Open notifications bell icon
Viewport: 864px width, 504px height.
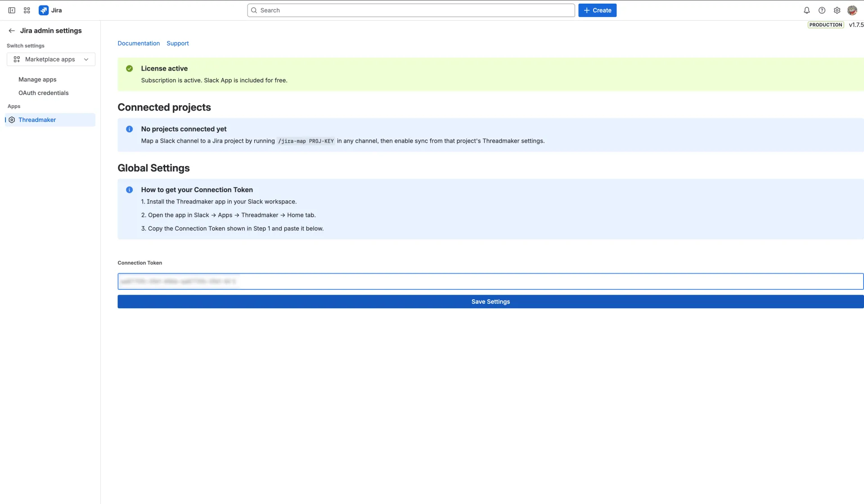click(807, 10)
